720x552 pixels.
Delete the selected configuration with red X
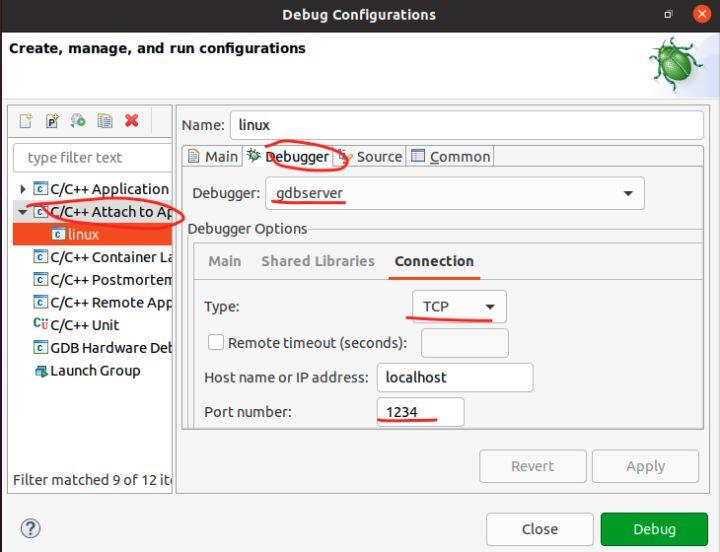point(131,121)
